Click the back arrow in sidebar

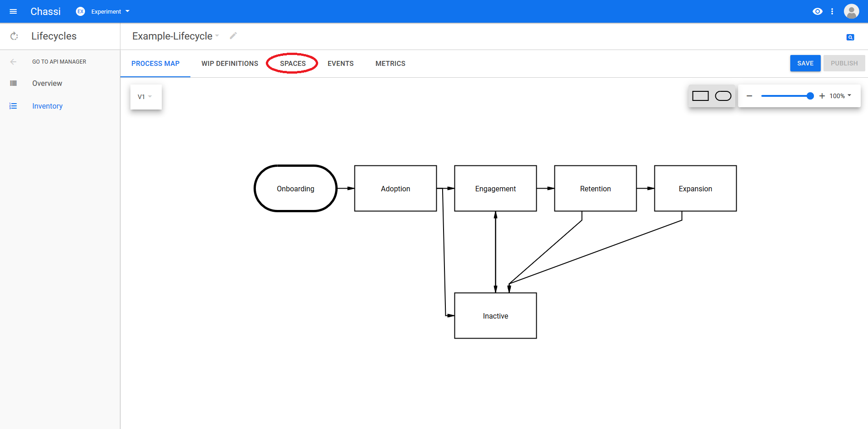13,62
